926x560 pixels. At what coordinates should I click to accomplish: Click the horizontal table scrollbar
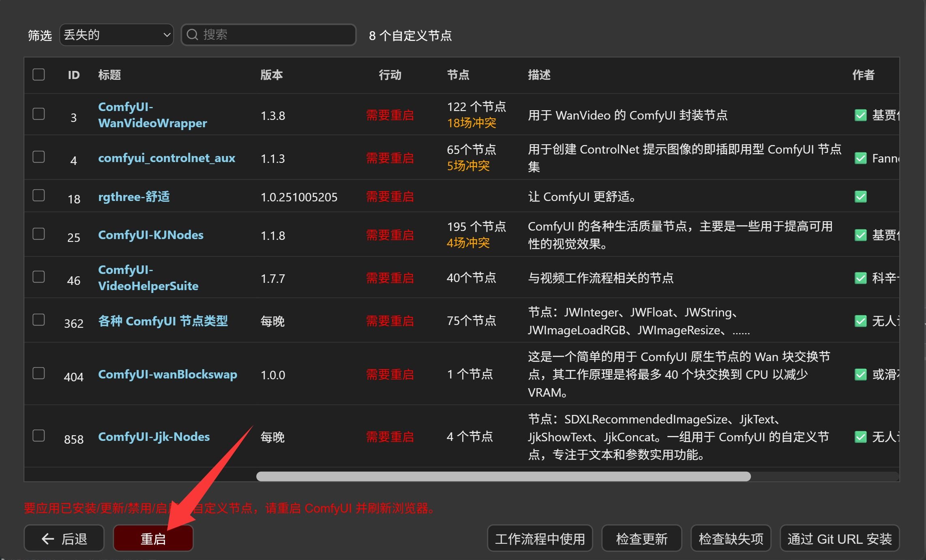(503, 477)
